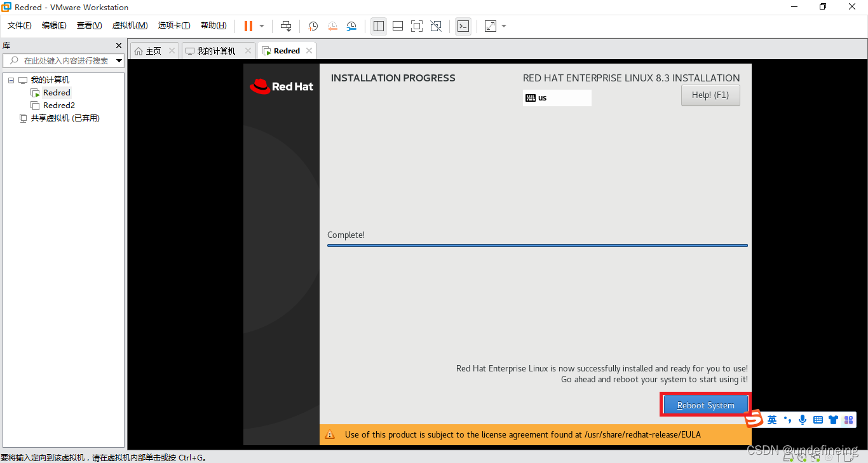Screen dimensions: 868x463
Task: Collapse the 我的计算机 tree node
Action: pos(11,80)
